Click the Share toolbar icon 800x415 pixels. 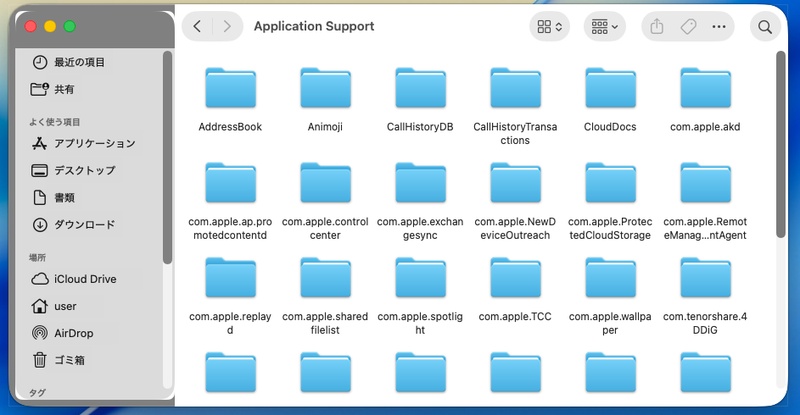pos(656,27)
